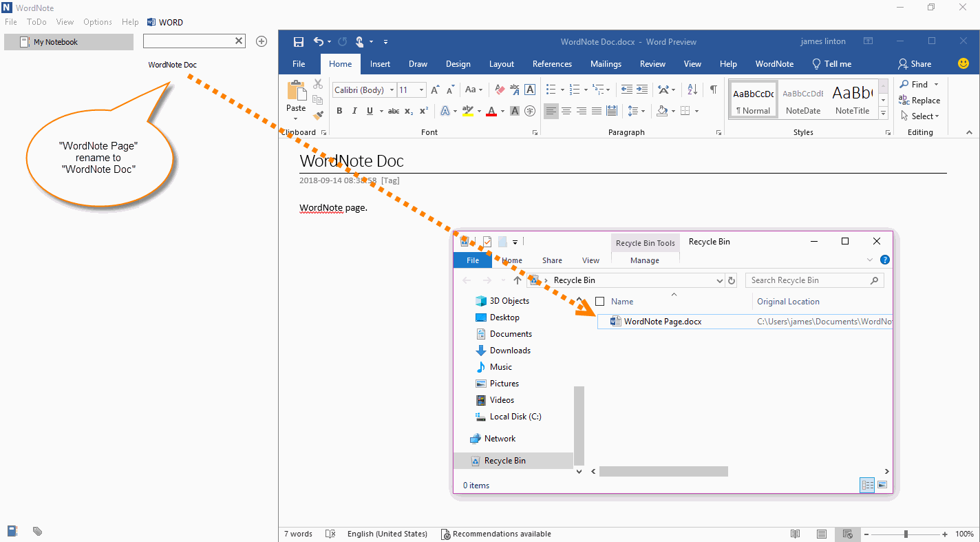Image resolution: width=980 pixels, height=542 pixels.
Task: Toggle Italic formatting
Action: tap(354, 111)
